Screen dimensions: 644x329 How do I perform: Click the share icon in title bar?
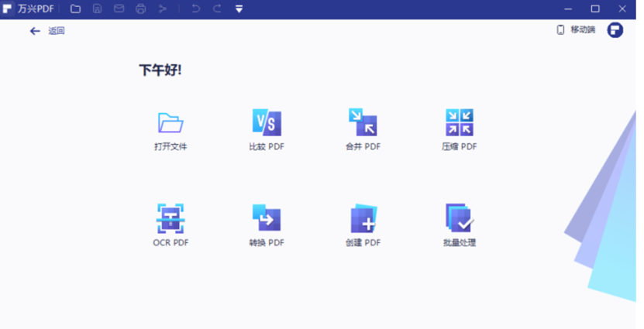[163, 9]
